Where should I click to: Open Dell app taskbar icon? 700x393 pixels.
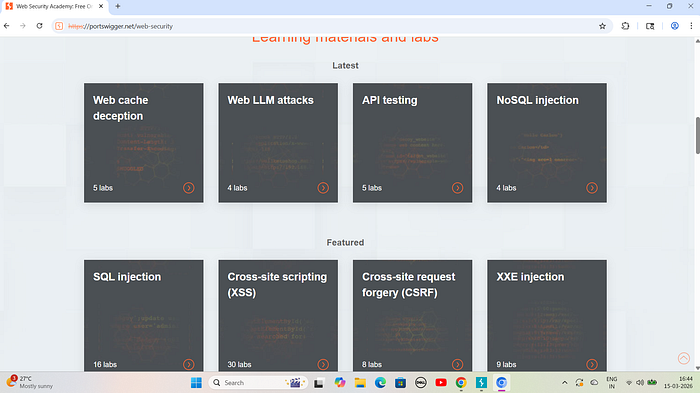tap(421, 383)
